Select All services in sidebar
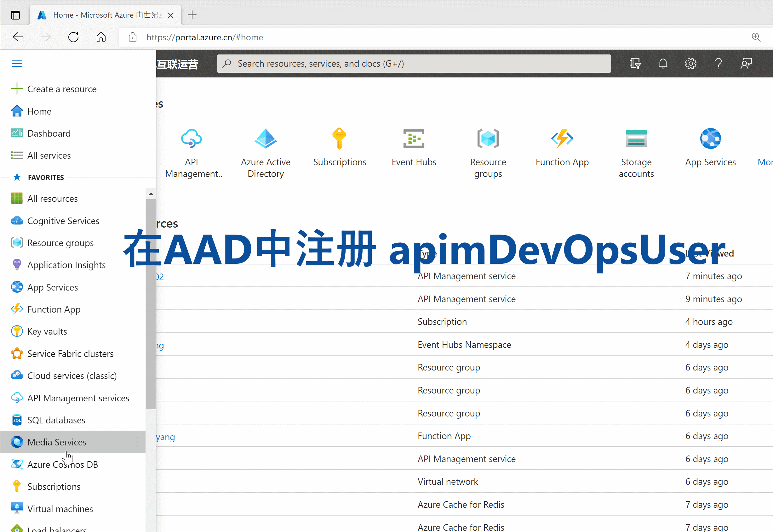This screenshot has width=773, height=532. coord(49,155)
